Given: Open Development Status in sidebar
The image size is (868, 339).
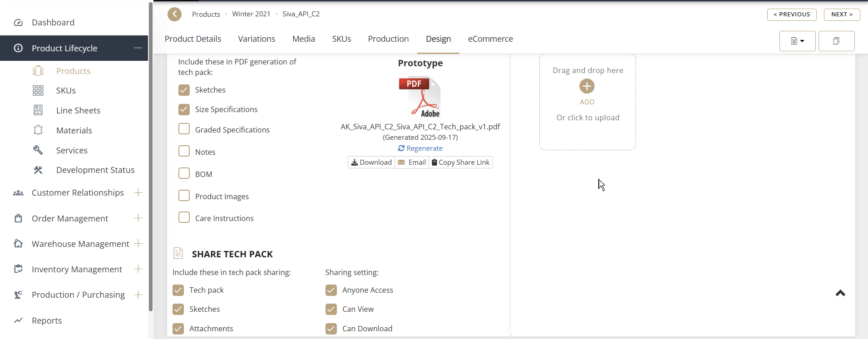Looking at the screenshot, I should pos(95,170).
